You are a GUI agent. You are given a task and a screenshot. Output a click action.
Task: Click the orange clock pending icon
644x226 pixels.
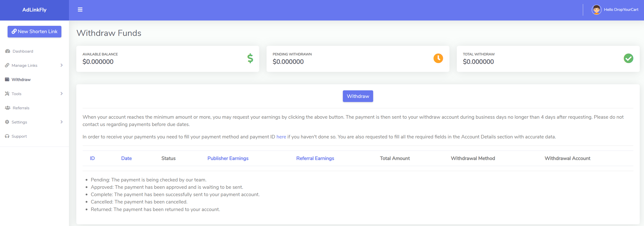pos(438,58)
